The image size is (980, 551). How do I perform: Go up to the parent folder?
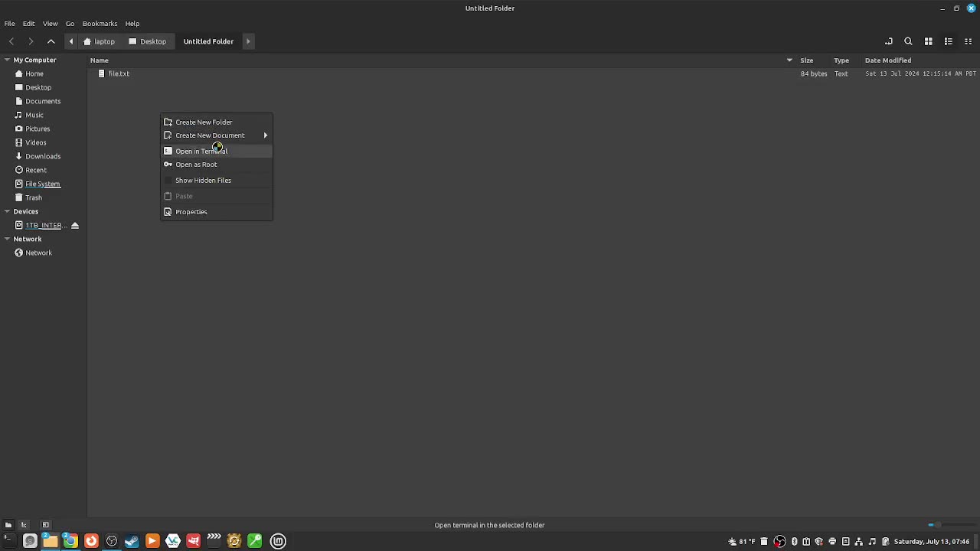tap(51, 41)
